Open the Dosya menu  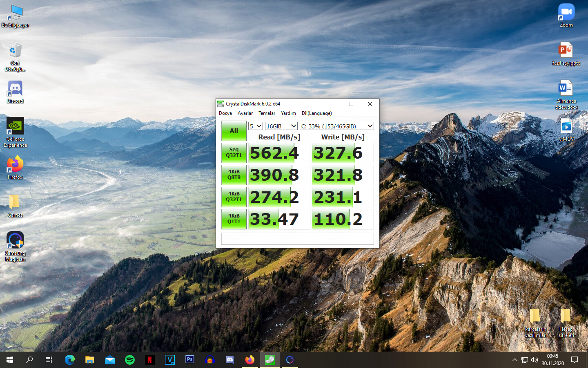tap(225, 113)
